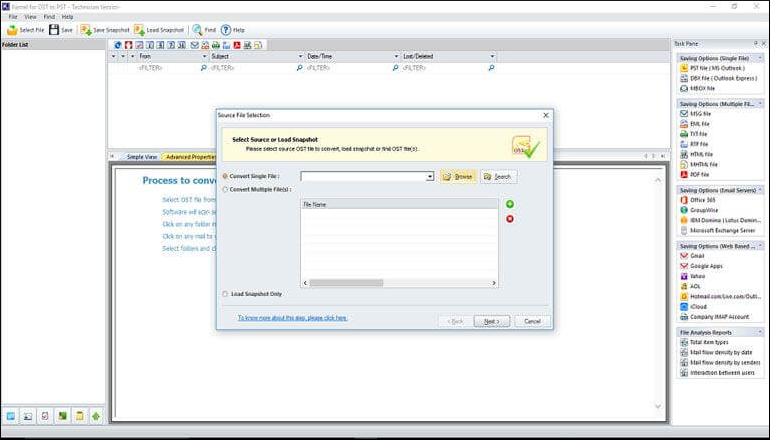Click Save Snapshot in the toolbar
This screenshot has height=440, width=770.
pos(105,30)
